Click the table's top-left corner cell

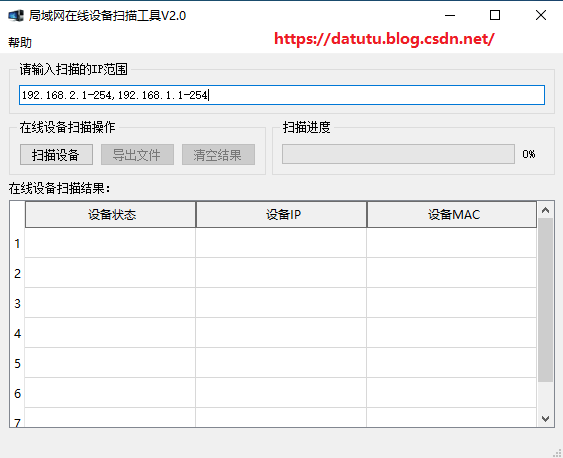click(17, 214)
